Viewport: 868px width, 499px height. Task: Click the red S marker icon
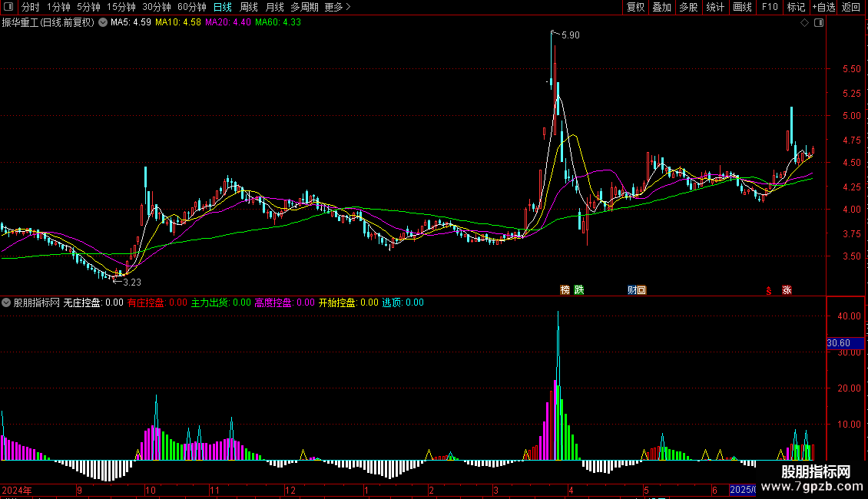click(769, 291)
